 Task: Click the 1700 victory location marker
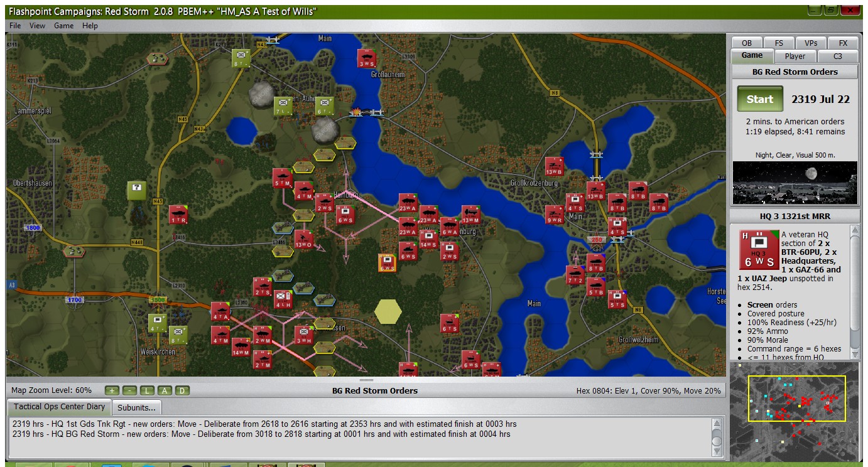74,300
